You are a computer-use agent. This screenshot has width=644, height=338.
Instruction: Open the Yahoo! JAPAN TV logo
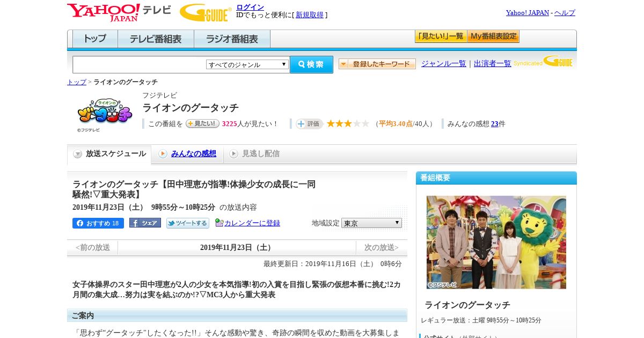point(119,12)
